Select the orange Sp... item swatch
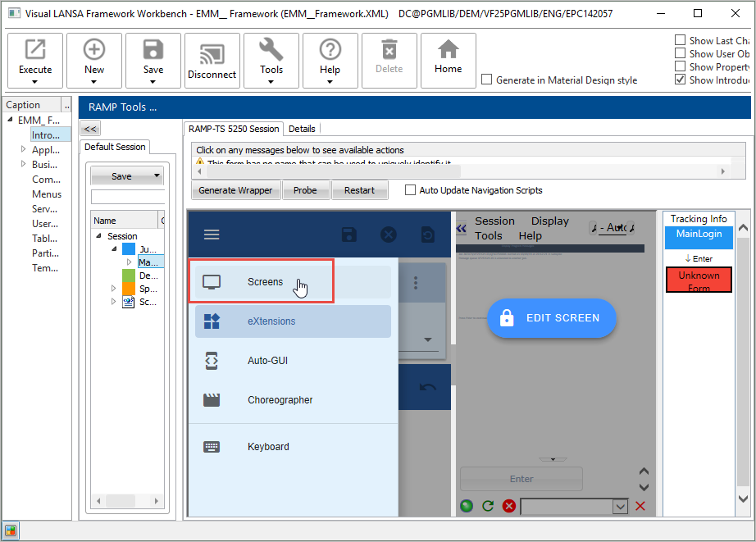This screenshot has height=542, width=756. click(x=129, y=289)
